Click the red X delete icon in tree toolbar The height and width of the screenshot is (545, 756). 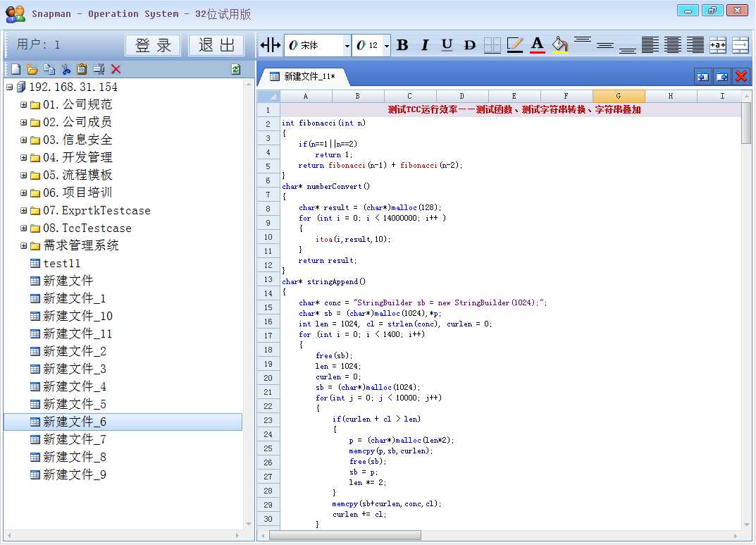click(116, 70)
